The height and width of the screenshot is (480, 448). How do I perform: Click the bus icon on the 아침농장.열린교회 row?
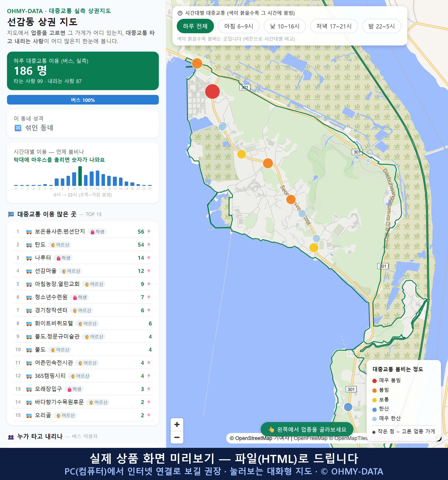click(x=29, y=285)
